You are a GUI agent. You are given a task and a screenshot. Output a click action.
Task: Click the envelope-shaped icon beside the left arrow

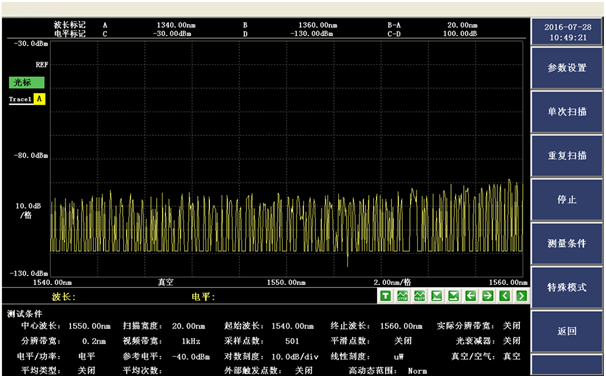point(453,296)
